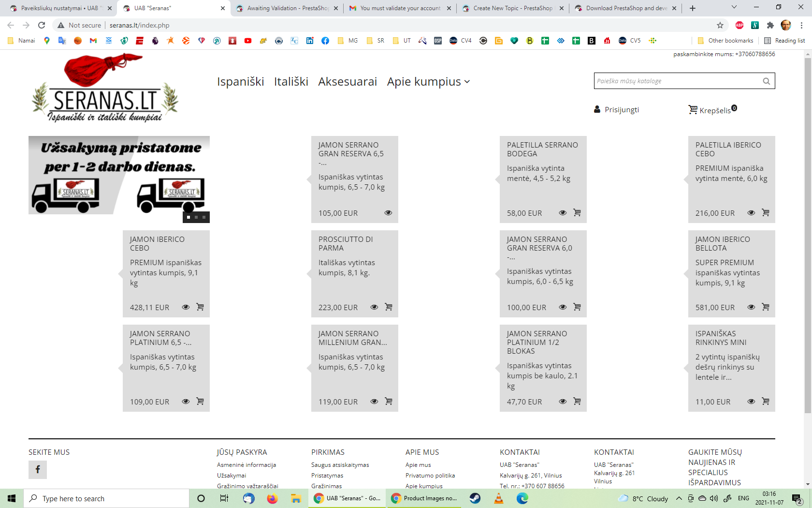Add Prosciutto di Parma to cart
Viewport: 812px width, 508px height.
[389, 307]
